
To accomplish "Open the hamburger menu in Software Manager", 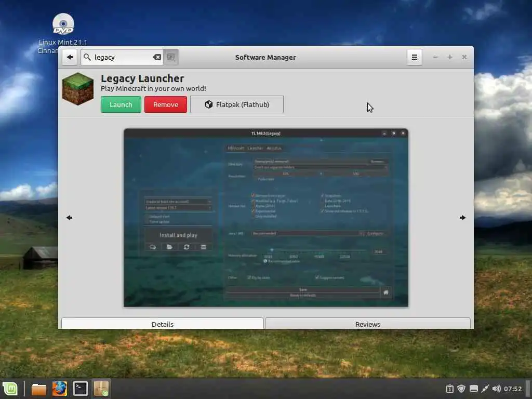I will pos(414,57).
